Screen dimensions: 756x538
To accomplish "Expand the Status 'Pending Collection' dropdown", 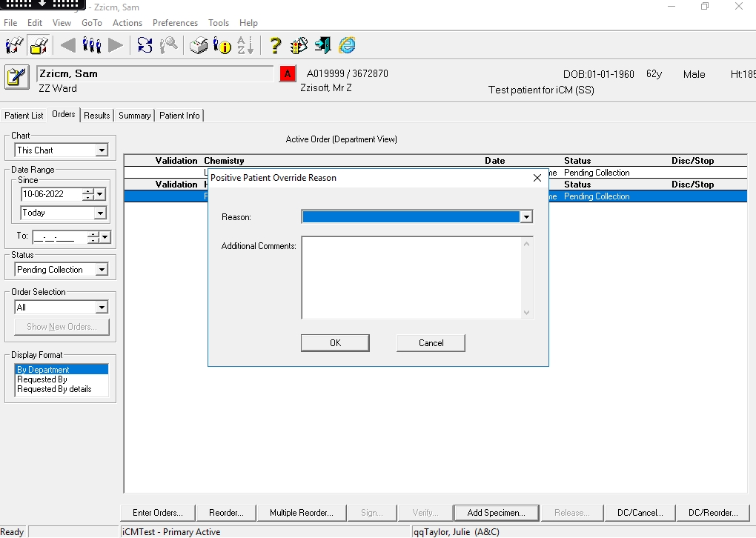I will pos(102,270).
